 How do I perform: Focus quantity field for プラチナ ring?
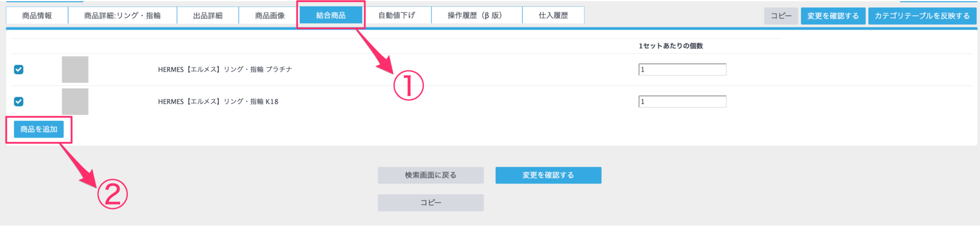pyautogui.click(x=683, y=69)
